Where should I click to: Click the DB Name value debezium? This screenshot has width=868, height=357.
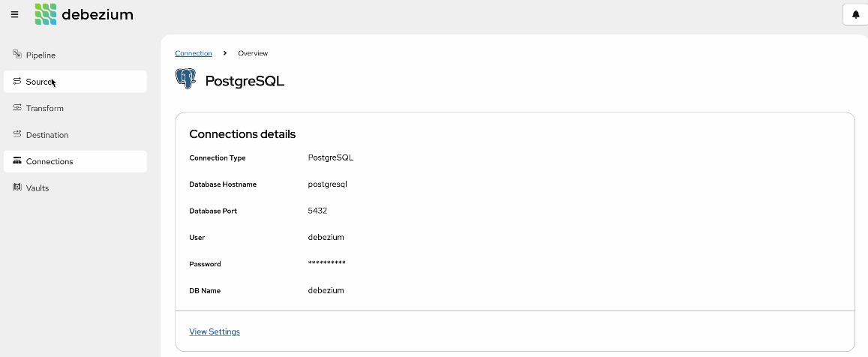(326, 290)
